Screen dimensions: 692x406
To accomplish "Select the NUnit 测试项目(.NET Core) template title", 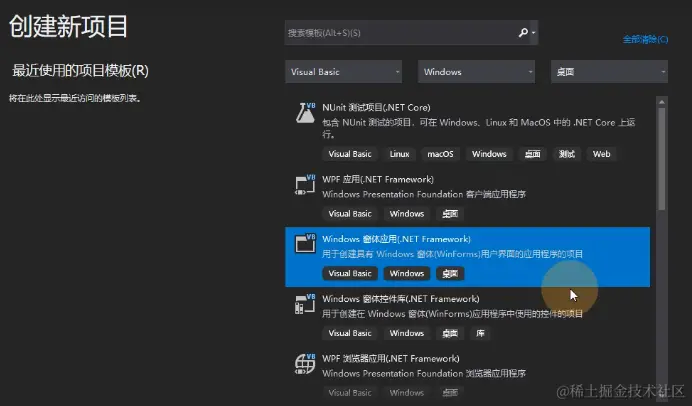I will tap(376, 107).
